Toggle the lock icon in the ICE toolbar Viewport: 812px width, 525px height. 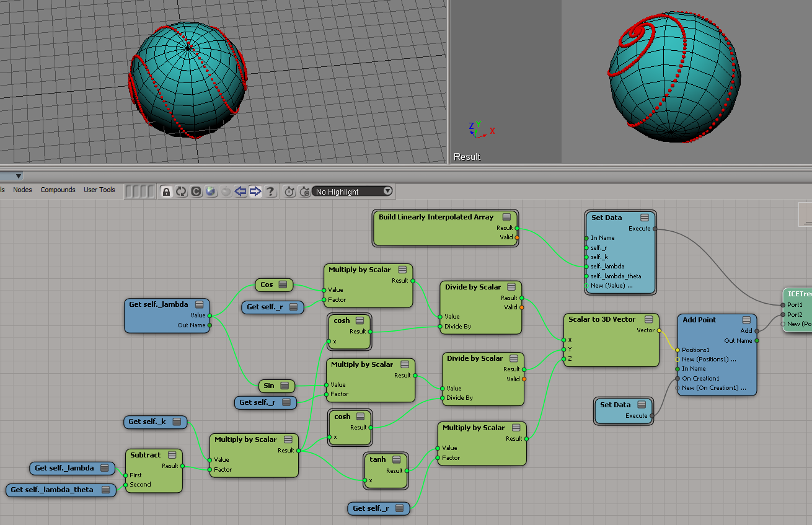pyautogui.click(x=166, y=192)
